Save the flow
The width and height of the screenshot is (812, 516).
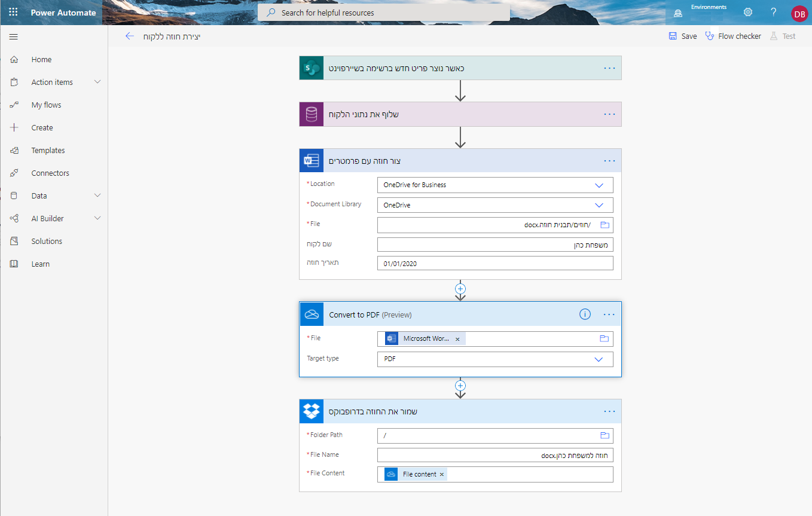pos(683,36)
